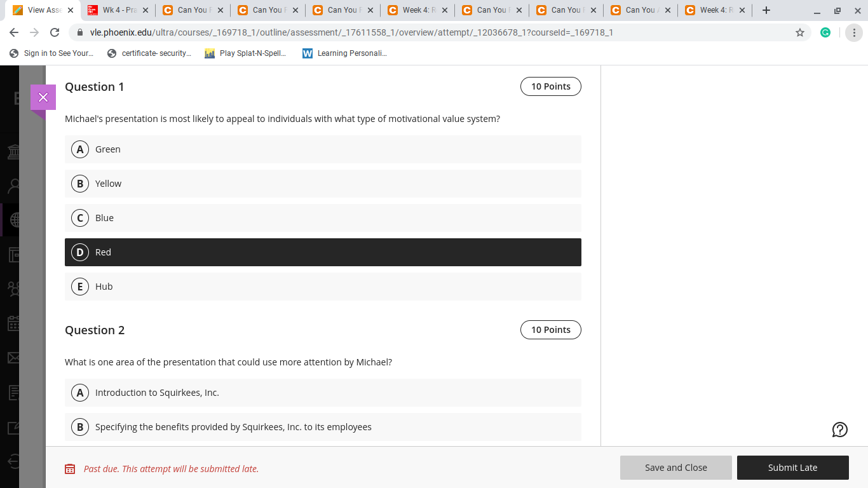Image resolution: width=868 pixels, height=488 pixels.
Task: View site information via the lock icon
Action: [80, 32]
